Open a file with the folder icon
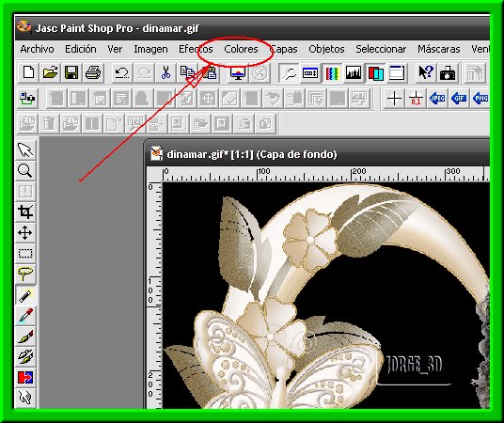Screen dimensions: 504x423 coord(50,72)
